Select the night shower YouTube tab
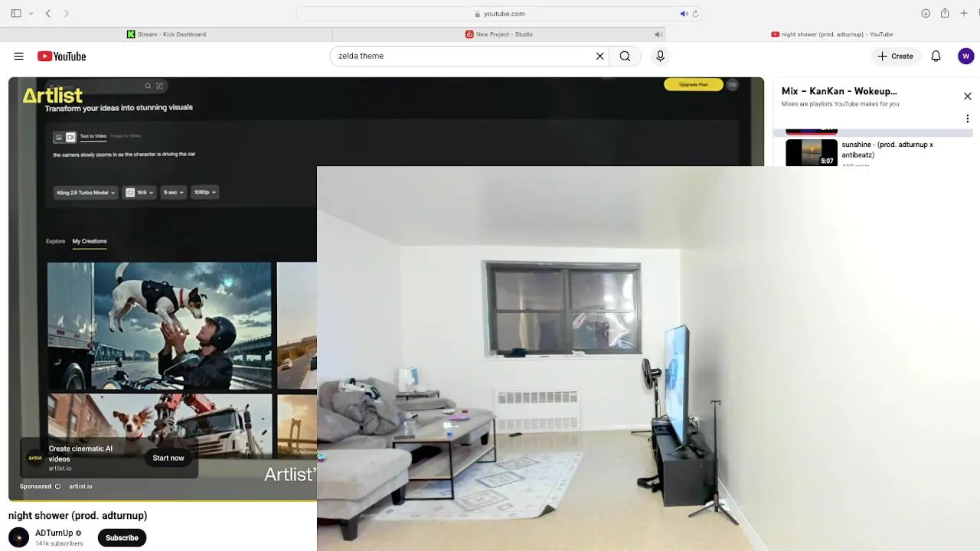The width and height of the screenshot is (980, 551). tap(831, 34)
